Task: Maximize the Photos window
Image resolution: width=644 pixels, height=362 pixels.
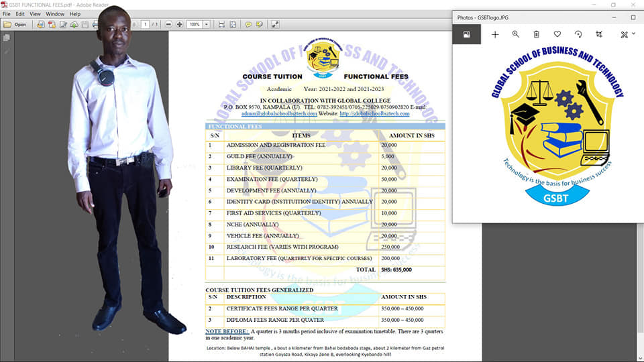Action: 633,17
